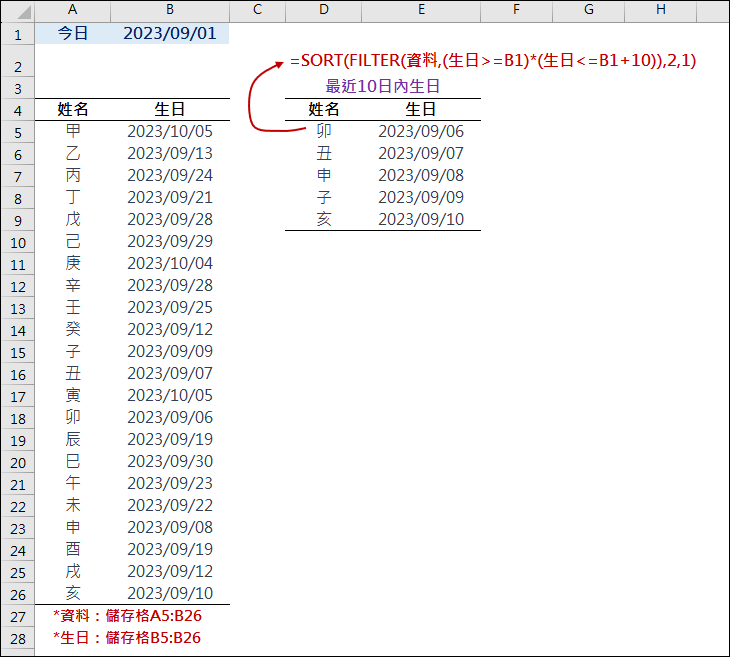Click result name 申 in column D
730x657 pixels.
(324, 175)
